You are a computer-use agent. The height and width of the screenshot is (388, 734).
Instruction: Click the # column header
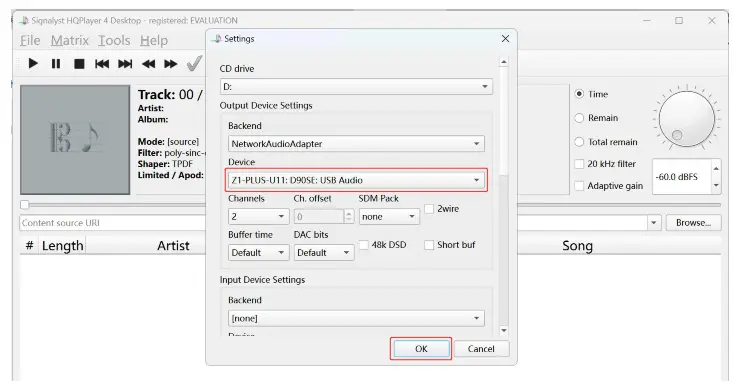[x=29, y=246]
